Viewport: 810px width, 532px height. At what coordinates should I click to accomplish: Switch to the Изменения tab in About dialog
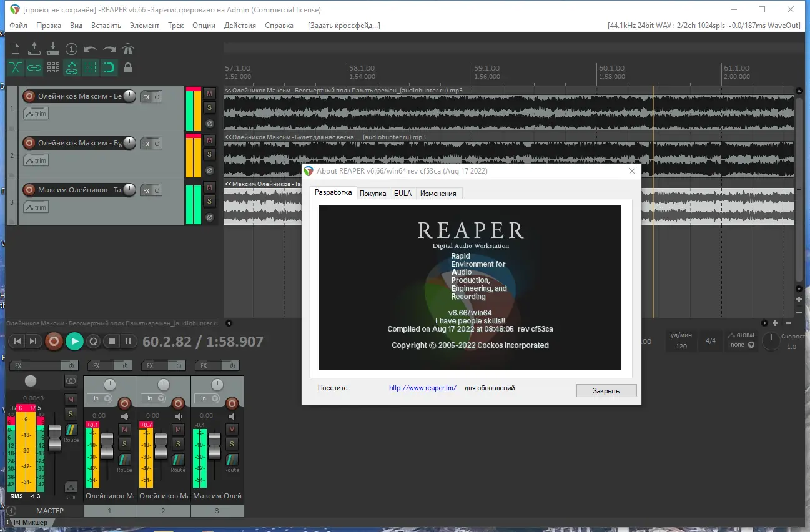tap(438, 194)
